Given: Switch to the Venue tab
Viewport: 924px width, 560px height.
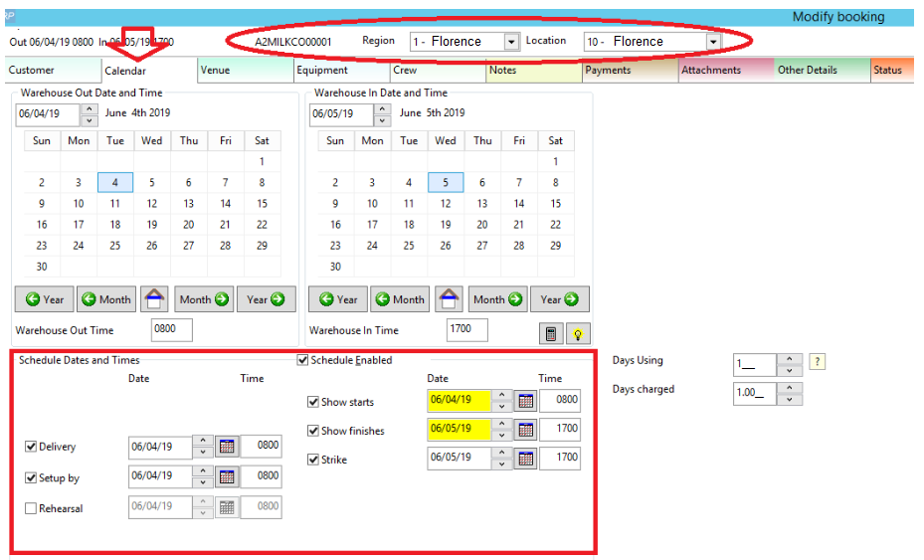Looking at the screenshot, I should click(245, 71).
